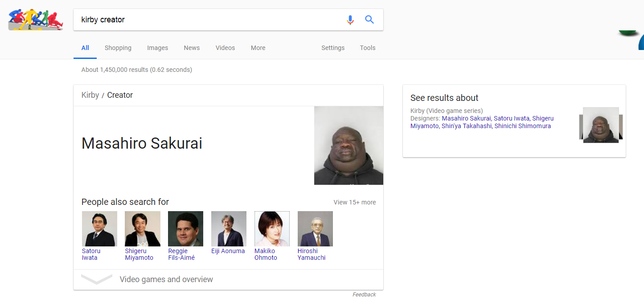Click the 'People also search for' heading
This screenshot has width=644, height=304.
pyautogui.click(x=125, y=202)
